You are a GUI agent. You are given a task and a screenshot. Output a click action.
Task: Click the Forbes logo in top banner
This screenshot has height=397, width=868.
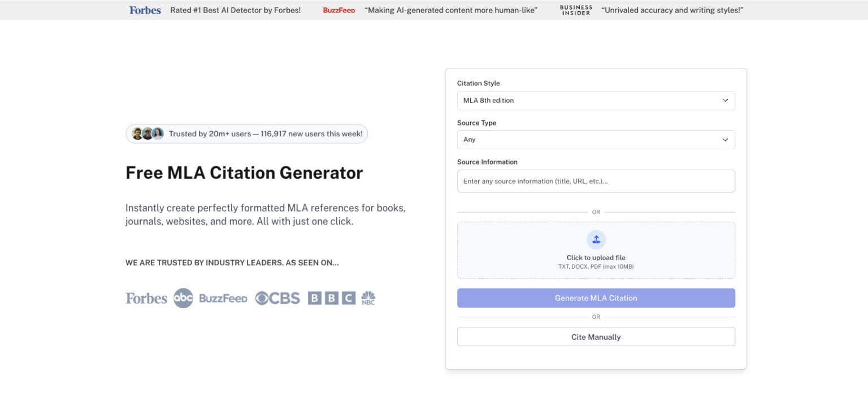point(145,10)
